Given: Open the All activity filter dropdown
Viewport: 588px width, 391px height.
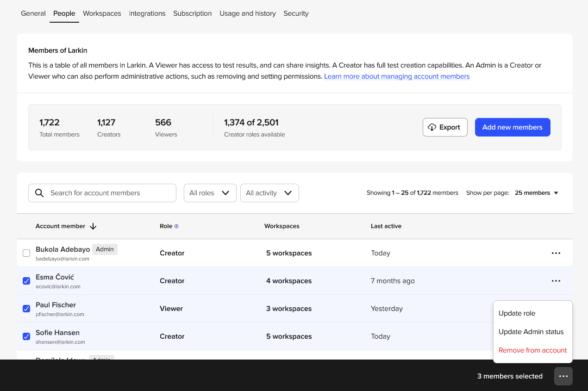Looking at the screenshot, I should tap(269, 193).
